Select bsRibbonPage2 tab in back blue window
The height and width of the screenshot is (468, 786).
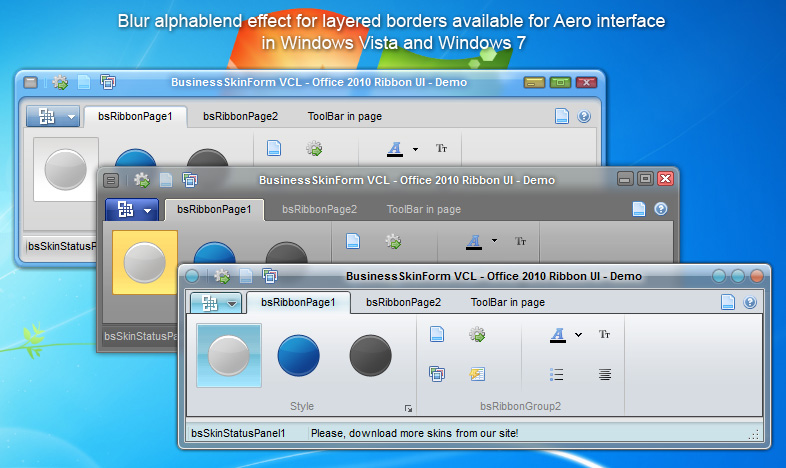point(240,116)
